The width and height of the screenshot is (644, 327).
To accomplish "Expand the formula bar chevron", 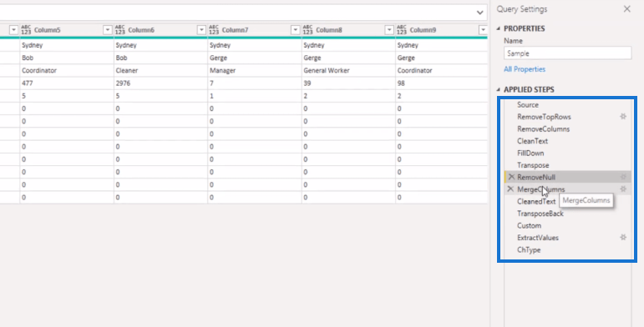I will pos(479,13).
